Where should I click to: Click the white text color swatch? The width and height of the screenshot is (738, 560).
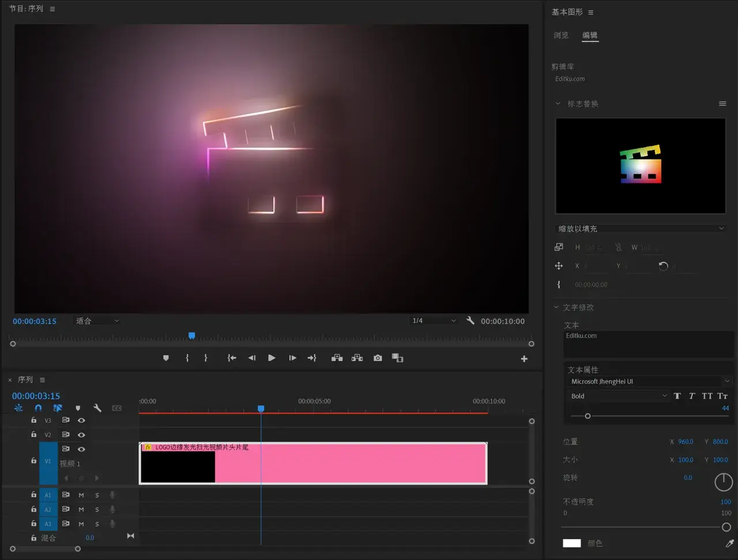tap(571, 543)
